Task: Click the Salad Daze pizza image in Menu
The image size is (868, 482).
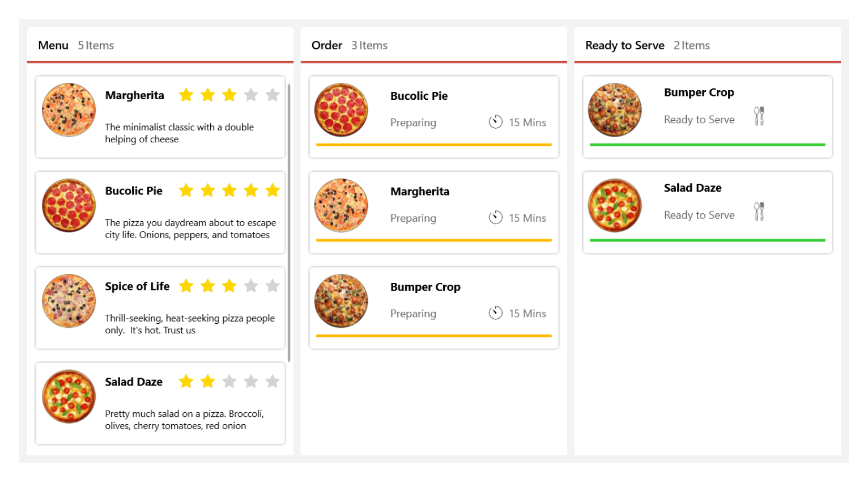Action: tap(69, 396)
